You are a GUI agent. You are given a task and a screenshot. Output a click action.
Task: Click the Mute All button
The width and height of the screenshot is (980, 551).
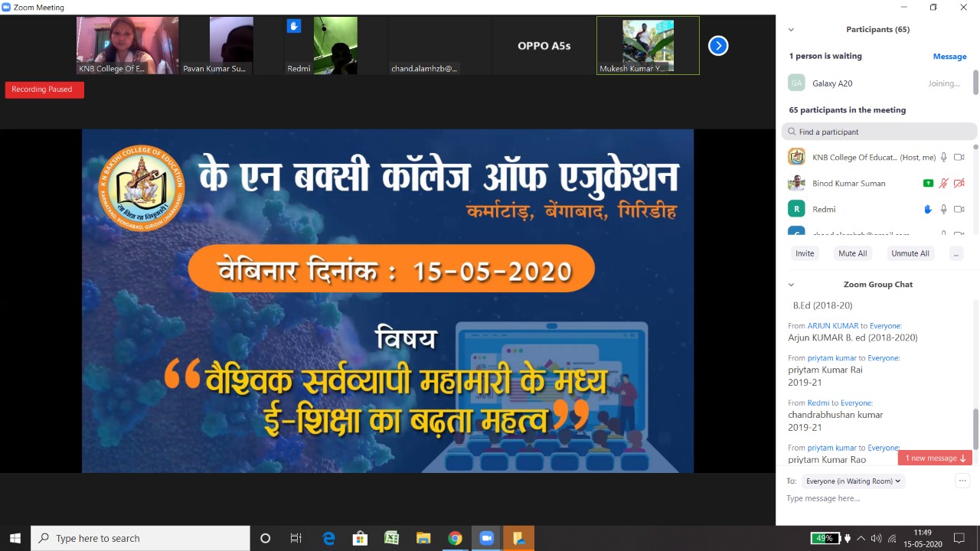[x=852, y=253]
